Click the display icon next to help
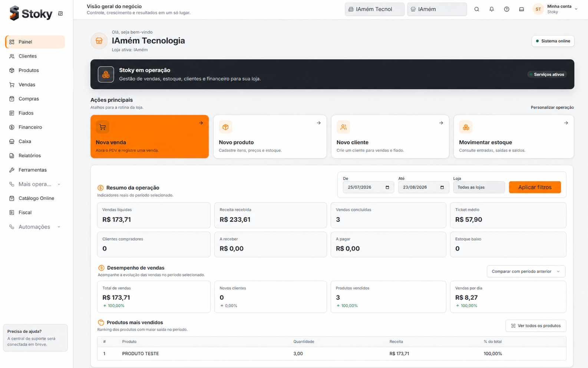Image resolution: width=588 pixels, height=368 pixels. click(x=521, y=9)
